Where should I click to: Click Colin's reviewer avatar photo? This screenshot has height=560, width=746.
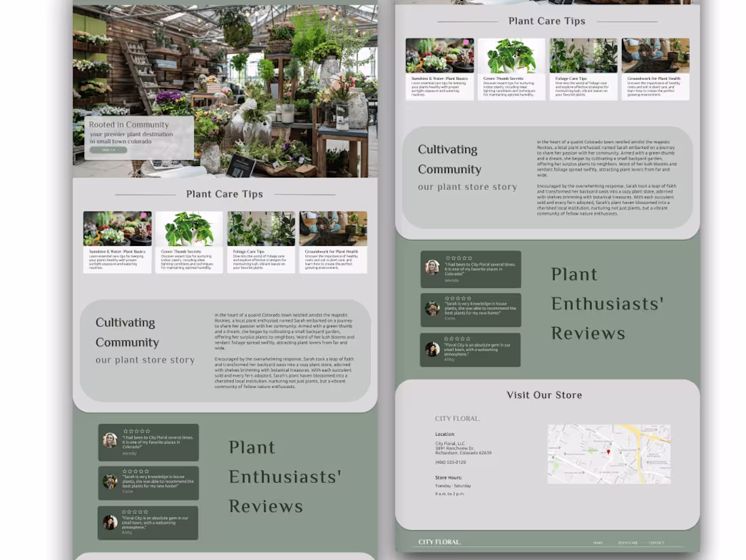pos(432,308)
